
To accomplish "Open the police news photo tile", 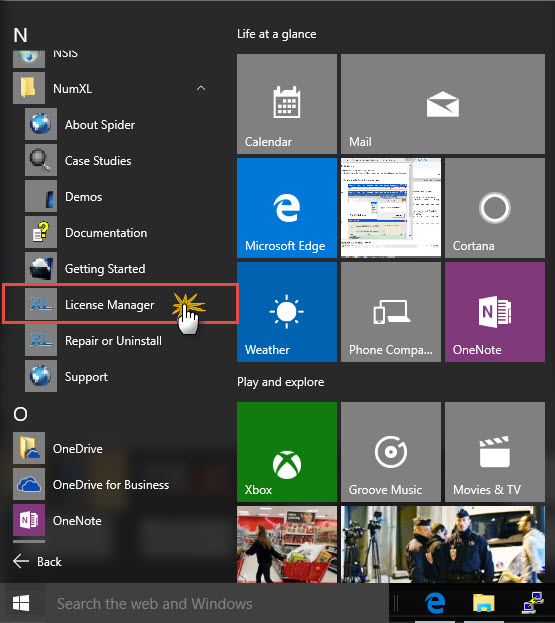I will click(443, 545).
